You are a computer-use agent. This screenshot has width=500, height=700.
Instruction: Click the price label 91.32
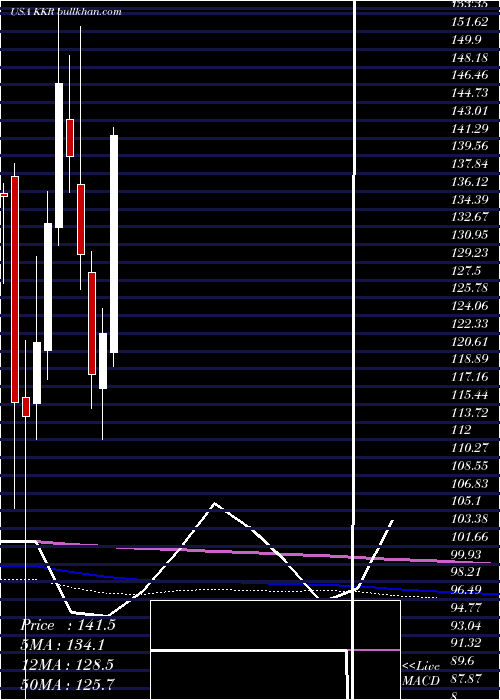click(467, 642)
